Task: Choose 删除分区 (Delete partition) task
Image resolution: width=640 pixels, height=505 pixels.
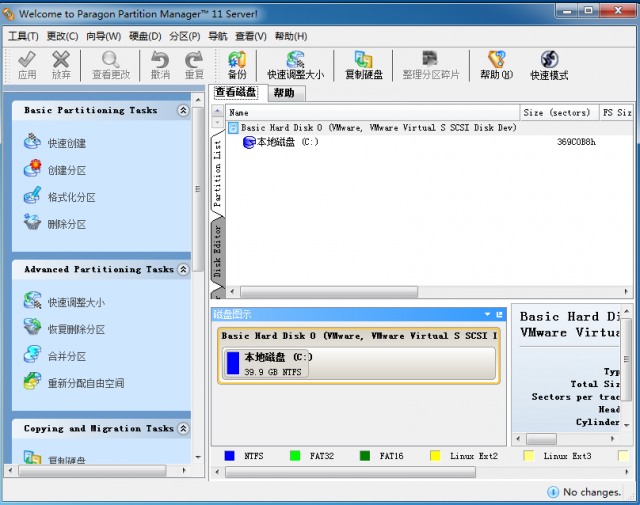Action: coord(55,224)
